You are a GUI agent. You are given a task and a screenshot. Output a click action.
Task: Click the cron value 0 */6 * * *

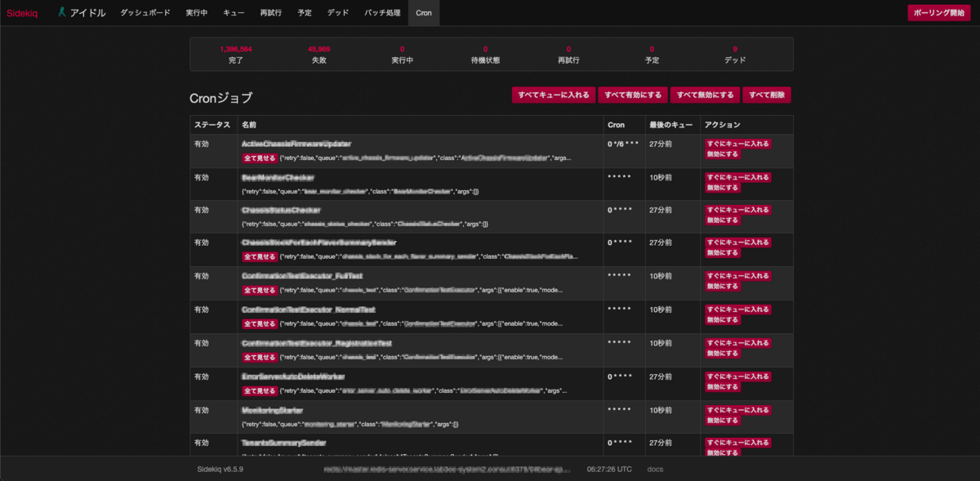pyautogui.click(x=621, y=144)
